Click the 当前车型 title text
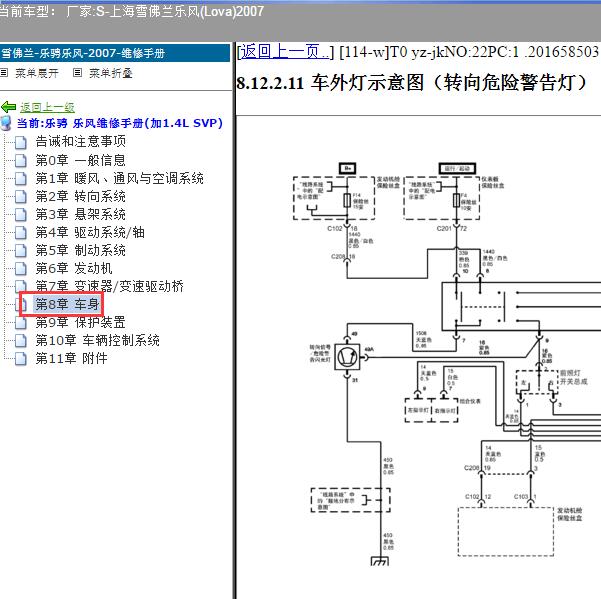The height and width of the screenshot is (599, 601). click(x=131, y=11)
